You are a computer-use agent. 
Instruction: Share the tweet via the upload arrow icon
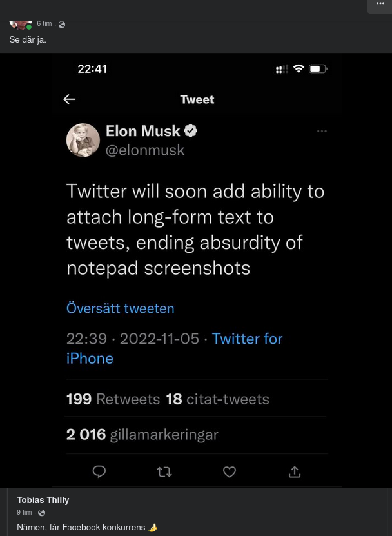coord(295,472)
